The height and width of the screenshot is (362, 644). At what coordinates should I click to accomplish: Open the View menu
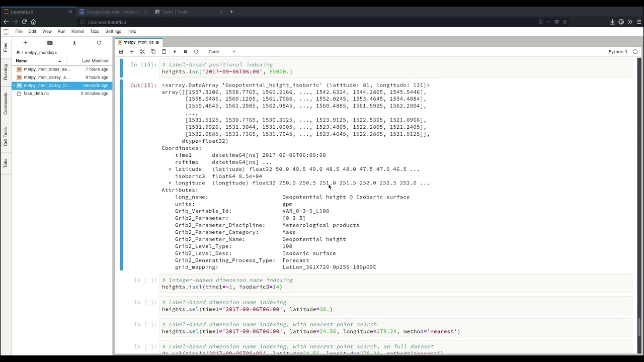tap(47, 31)
